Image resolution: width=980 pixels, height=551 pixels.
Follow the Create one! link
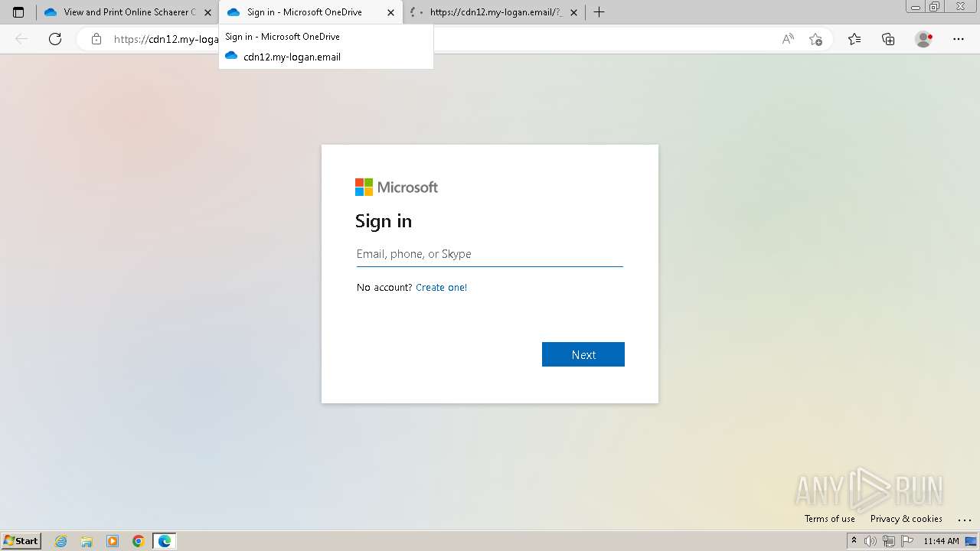click(x=441, y=288)
